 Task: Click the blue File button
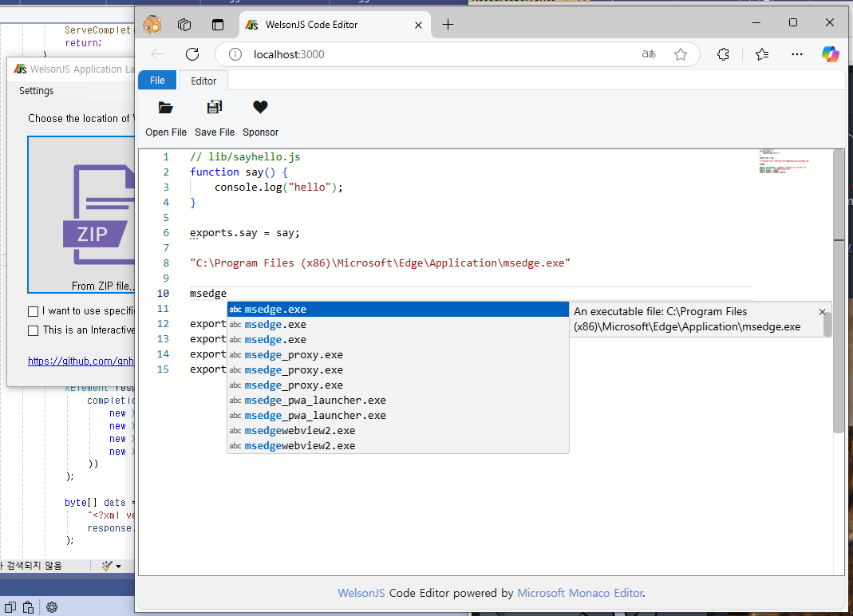click(x=157, y=80)
